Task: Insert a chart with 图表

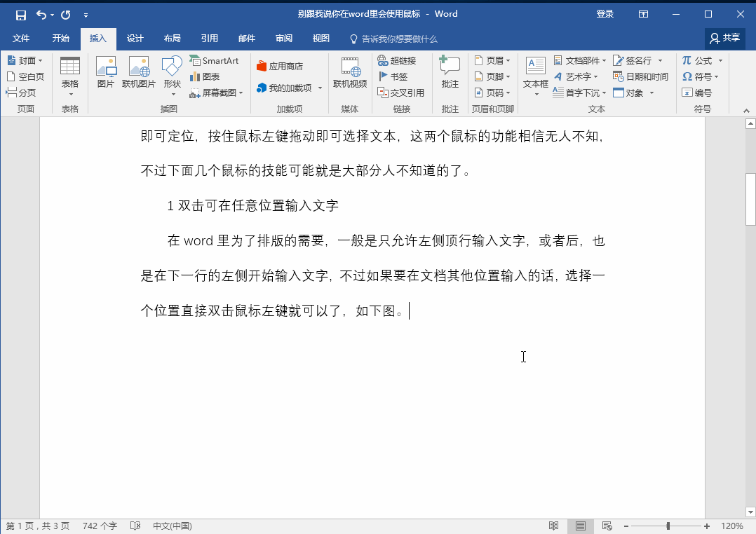Action: coord(205,76)
